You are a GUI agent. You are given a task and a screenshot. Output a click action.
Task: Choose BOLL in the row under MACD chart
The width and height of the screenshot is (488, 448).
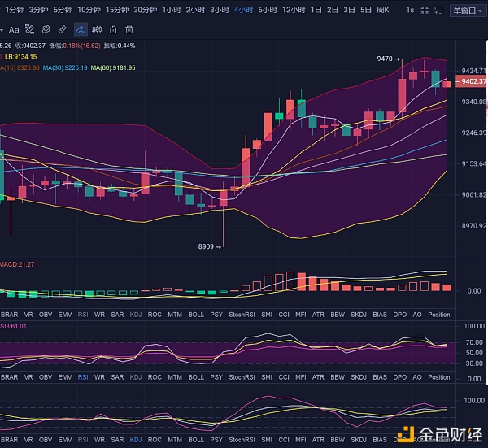(196, 315)
